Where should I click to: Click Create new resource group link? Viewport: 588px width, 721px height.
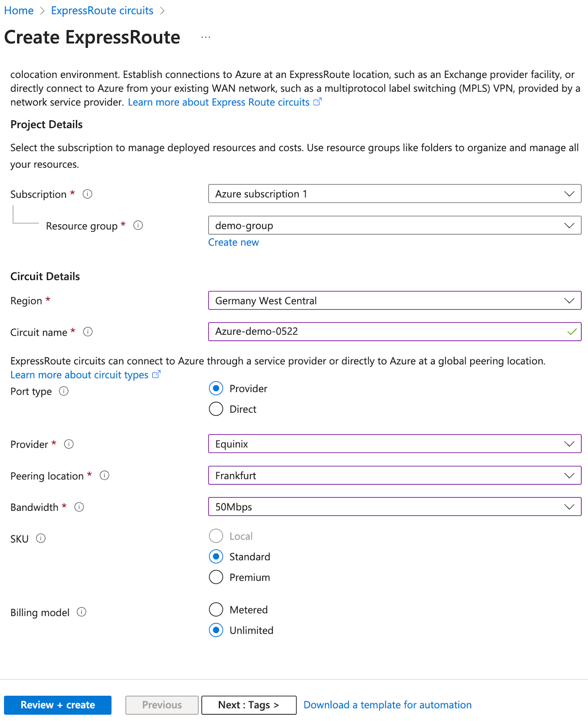pyautogui.click(x=233, y=242)
